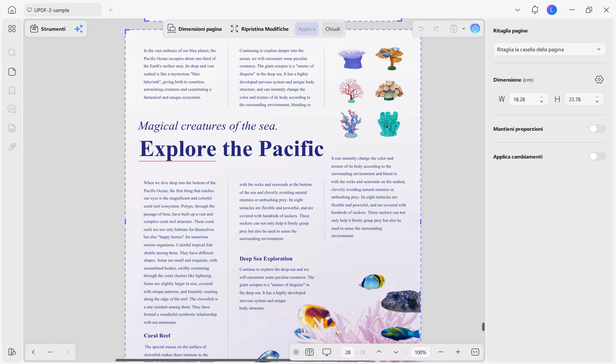Expand the save options chevron
Image resolution: width=616 pixels, height=364 pixels.
click(463, 28)
